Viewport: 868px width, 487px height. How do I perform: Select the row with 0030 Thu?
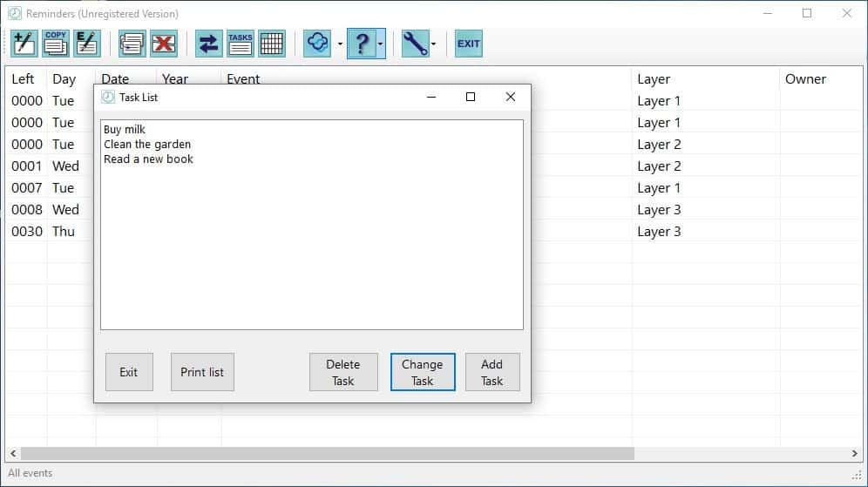click(434, 232)
